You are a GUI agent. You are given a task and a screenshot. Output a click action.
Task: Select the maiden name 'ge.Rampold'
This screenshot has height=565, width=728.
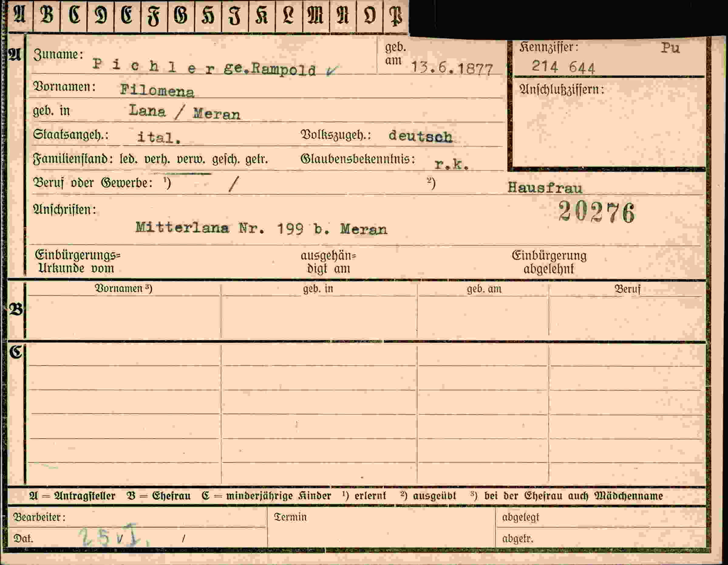coord(270,69)
